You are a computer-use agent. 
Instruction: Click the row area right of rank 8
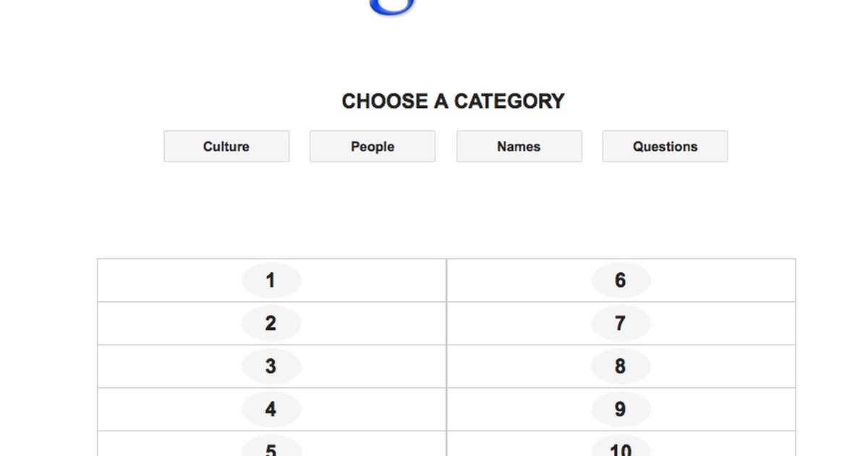pyautogui.click(x=723, y=366)
